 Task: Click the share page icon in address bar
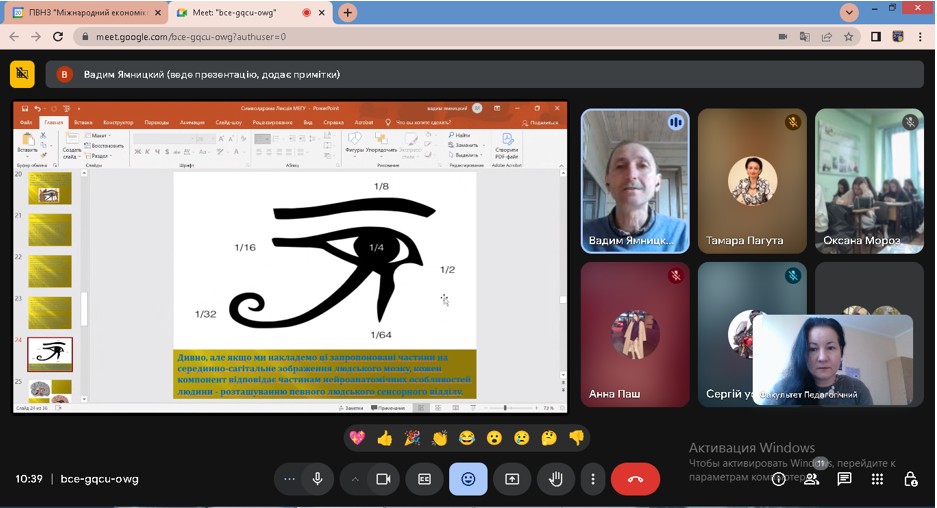827,37
